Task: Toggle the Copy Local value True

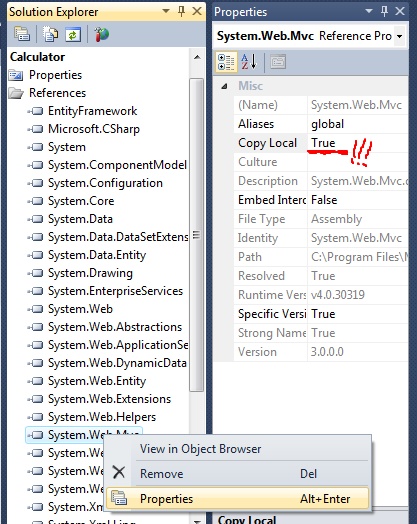Action: point(358,143)
